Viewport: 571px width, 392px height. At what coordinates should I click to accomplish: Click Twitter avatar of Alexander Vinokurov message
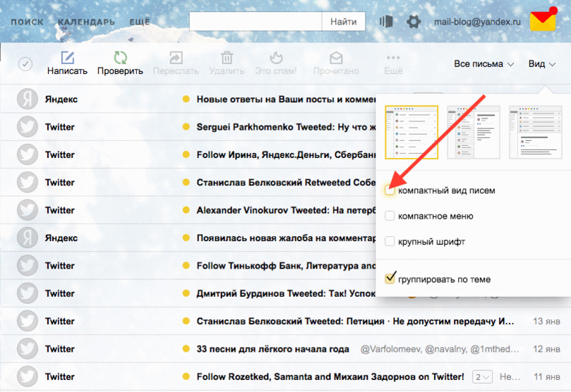[x=28, y=210]
